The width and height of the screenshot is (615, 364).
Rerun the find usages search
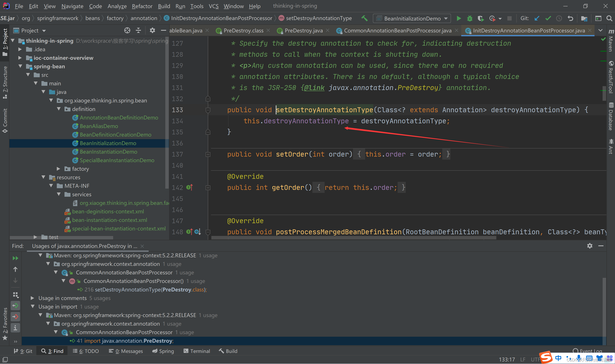tap(15, 258)
